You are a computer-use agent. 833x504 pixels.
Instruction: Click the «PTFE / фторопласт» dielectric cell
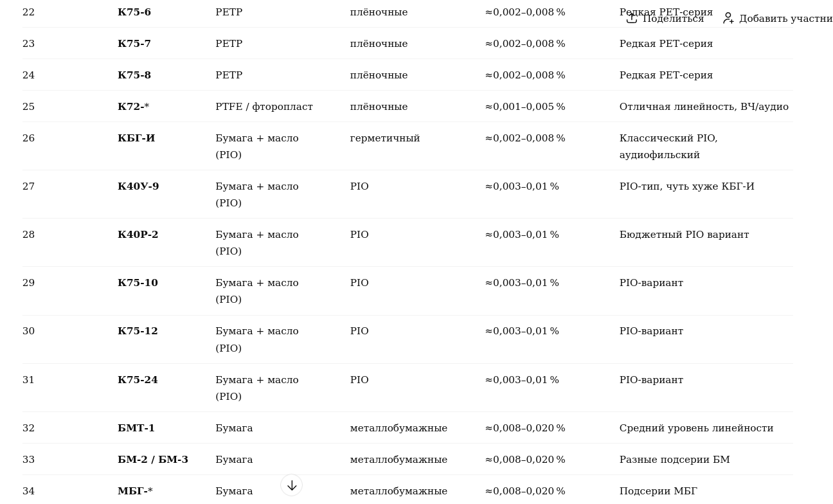pos(264,107)
